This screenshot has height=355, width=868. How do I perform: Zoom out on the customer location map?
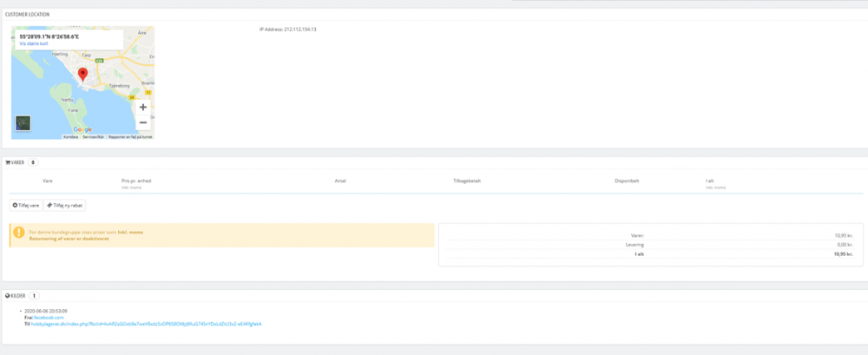[143, 122]
